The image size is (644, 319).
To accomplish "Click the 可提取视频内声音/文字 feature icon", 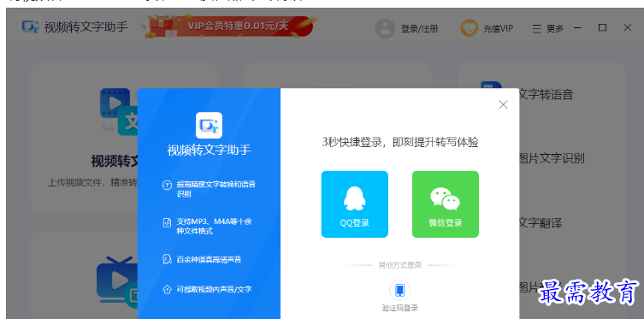I will [x=167, y=289].
